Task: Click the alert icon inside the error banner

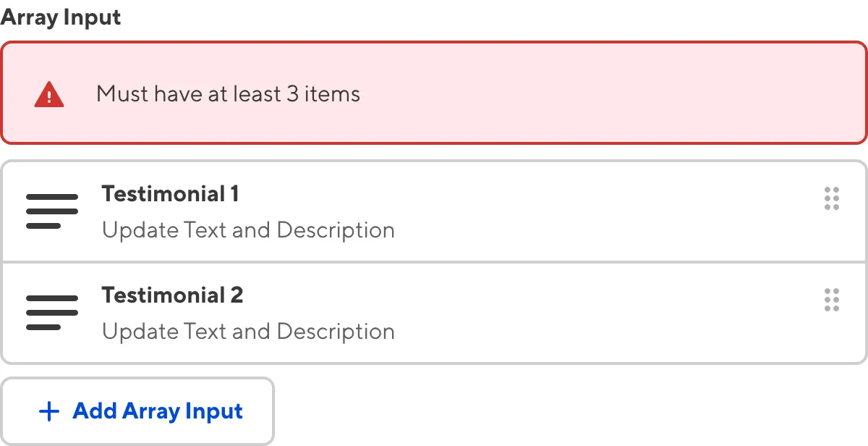Action: point(50,93)
